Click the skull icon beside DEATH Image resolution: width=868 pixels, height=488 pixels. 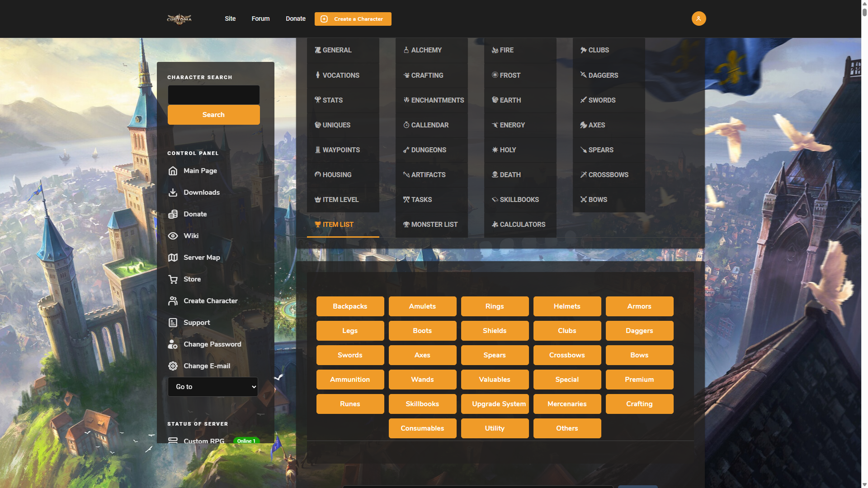pos(495,174)
